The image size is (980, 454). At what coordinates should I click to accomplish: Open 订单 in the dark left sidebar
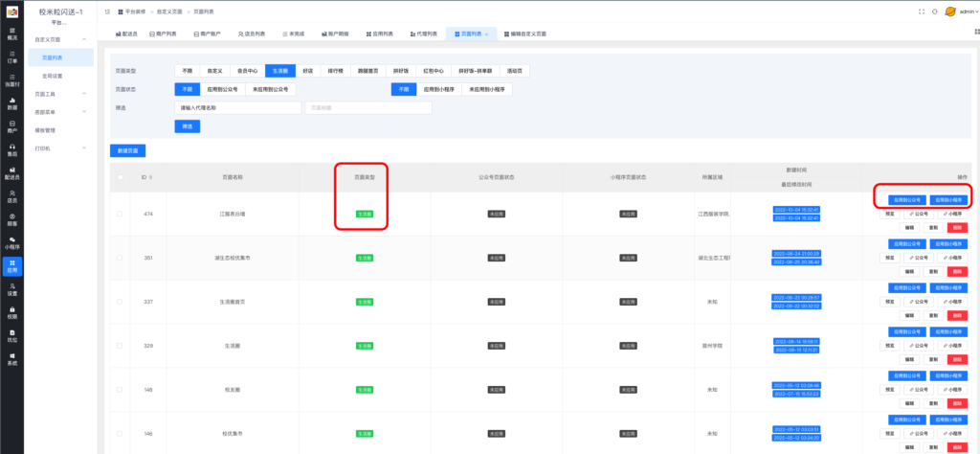12,55
